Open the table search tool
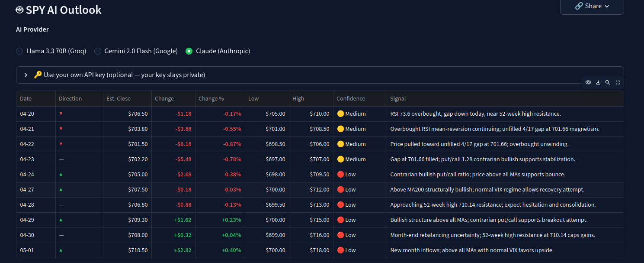The width and height of the screenshot is (644, 263). [608, 82]
